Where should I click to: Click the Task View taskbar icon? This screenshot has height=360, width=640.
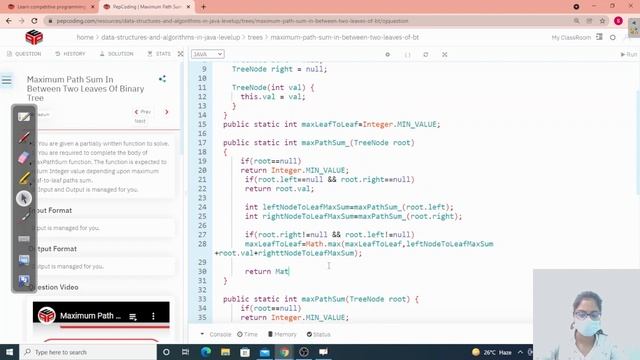[185, 352]
